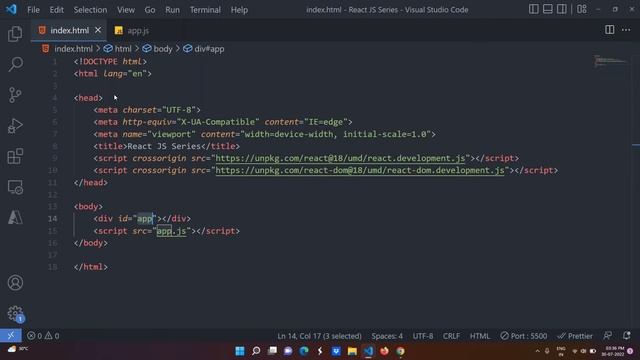Image resolution: width=640 pixels, height=360 pixels.
Task: Open Microsoft Edge from taskbar
Action: point(304,351)
